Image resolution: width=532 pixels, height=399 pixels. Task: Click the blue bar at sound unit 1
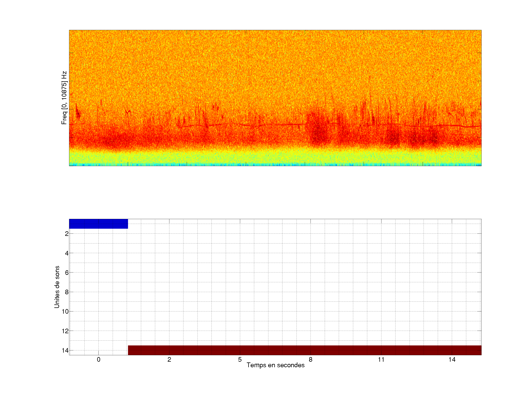tap(98, 224)
